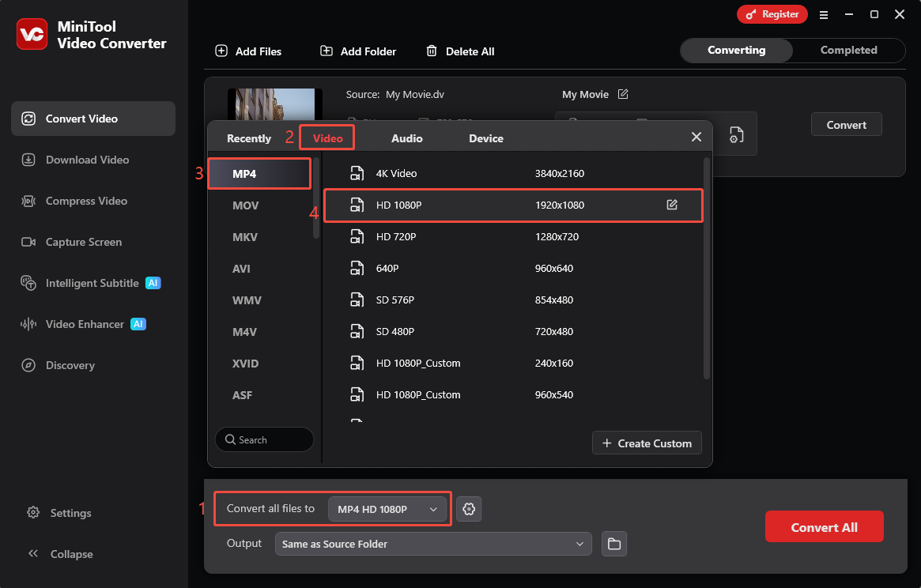Select MOV in the format list

[259, 205]
